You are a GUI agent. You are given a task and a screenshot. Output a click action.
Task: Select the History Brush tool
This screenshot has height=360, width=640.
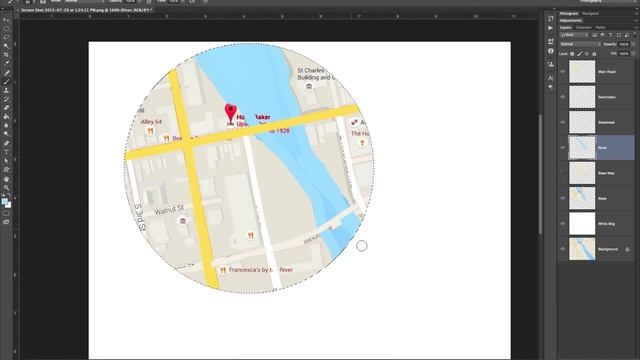pos(6,99)
